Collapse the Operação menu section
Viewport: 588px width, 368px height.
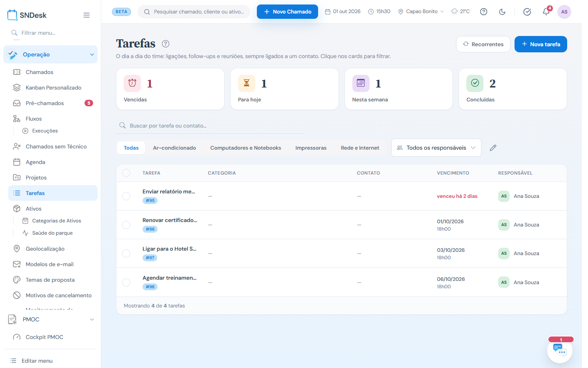tap(51, 54)
